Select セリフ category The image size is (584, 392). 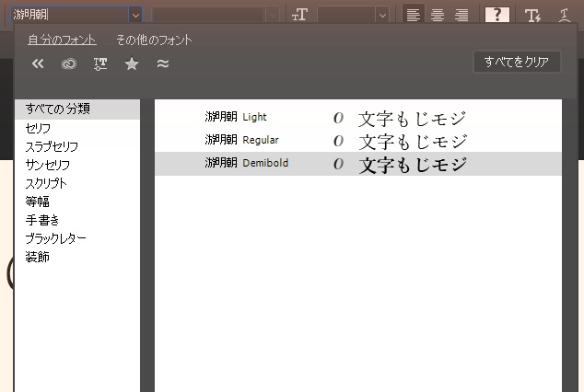point(77,128)
